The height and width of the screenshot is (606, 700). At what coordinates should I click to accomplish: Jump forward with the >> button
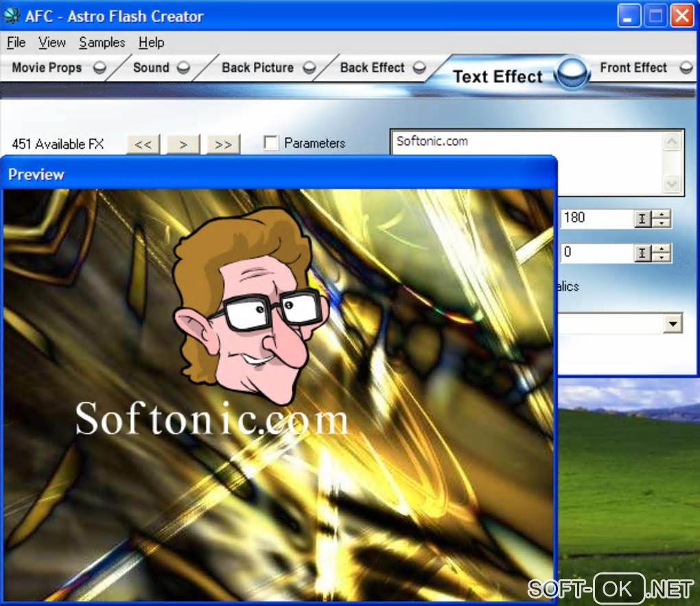pyautogui.click(x=223, y=144)
